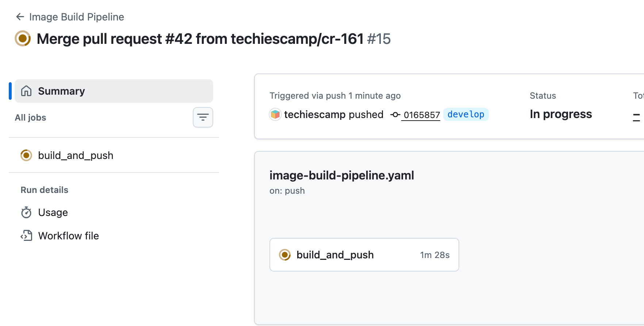Viewport: 644px width, 326px height.
Task: Click the develop branch label
Action: click(x=466, y=114)
